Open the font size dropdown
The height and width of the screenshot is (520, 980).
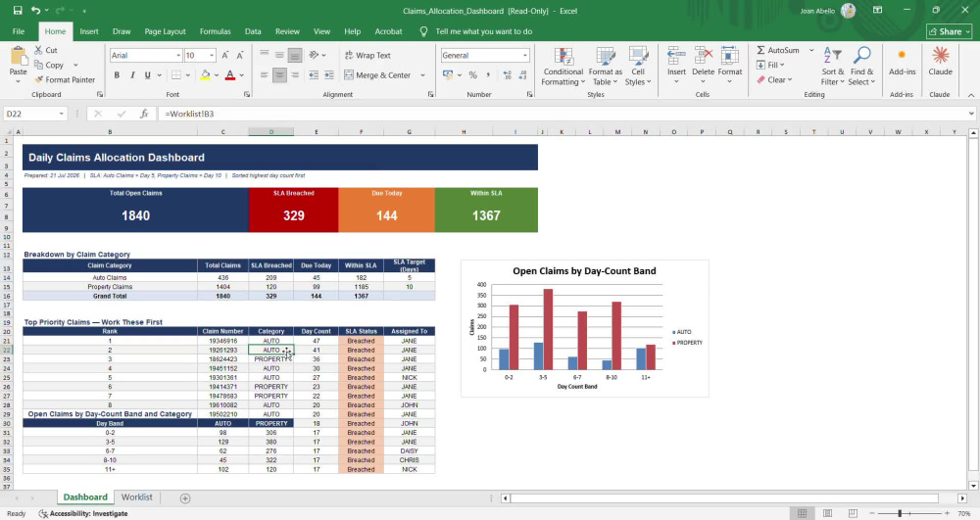tap(212, 56)
